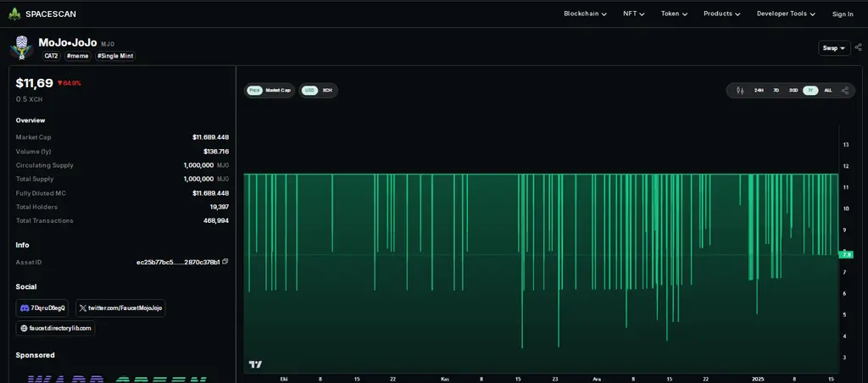This screenshot has width=868, height=383.
Task: Set chart currency to USD
Action: (x=310, y=90)
